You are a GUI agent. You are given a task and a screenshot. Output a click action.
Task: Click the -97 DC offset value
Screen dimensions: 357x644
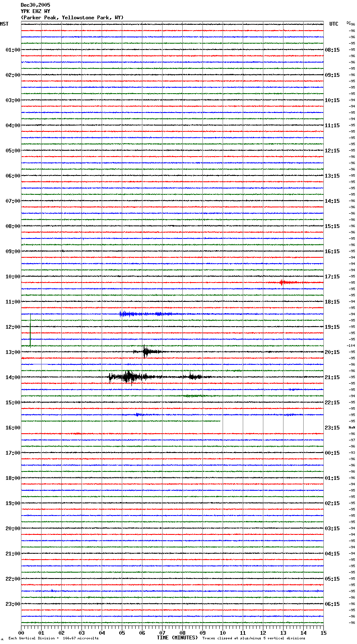pos(352,440)
